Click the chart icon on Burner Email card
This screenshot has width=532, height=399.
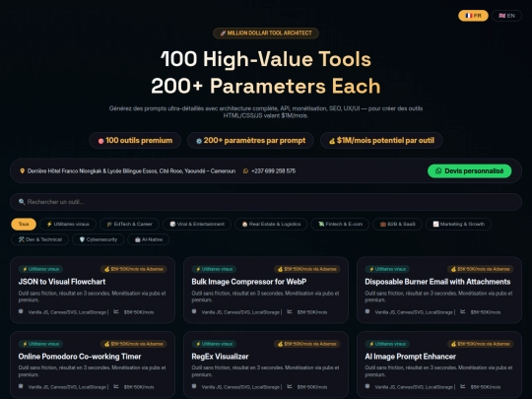[463, 311]
